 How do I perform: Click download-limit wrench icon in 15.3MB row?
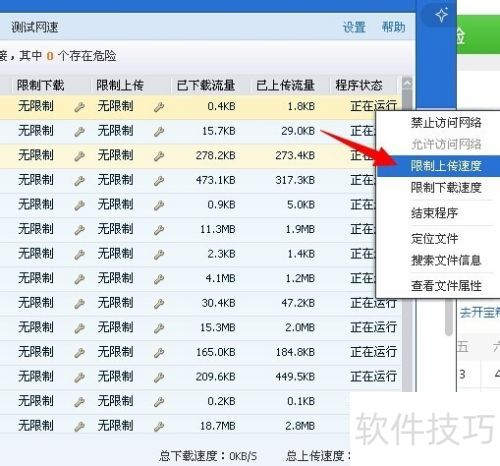79,328
